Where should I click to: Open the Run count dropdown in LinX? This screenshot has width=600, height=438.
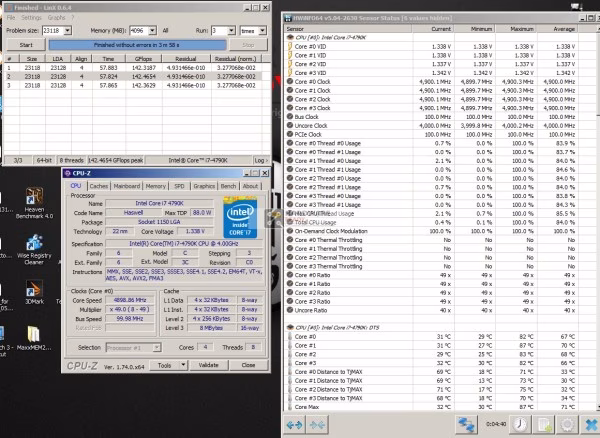pyautogui.click(x=232, y=31)
